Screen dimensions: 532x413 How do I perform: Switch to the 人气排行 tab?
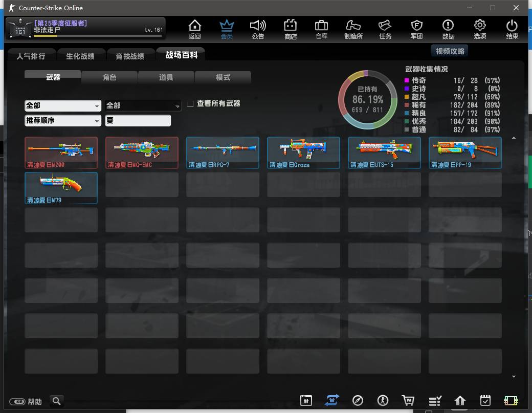click(x=31, y=56)
